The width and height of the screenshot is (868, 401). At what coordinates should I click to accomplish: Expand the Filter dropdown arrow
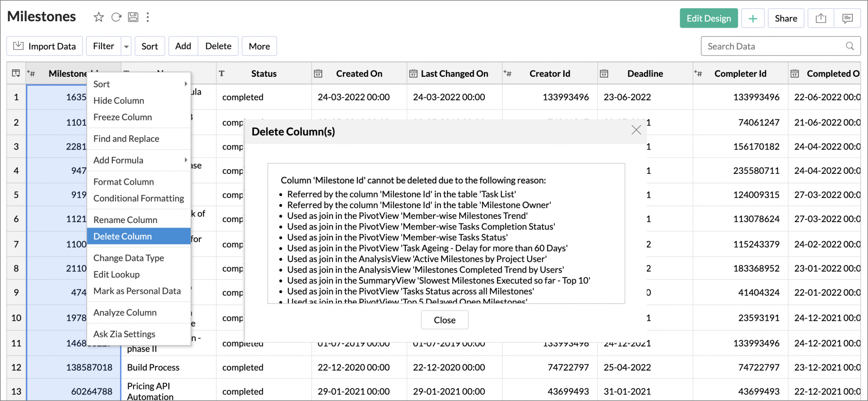point(126,46)
